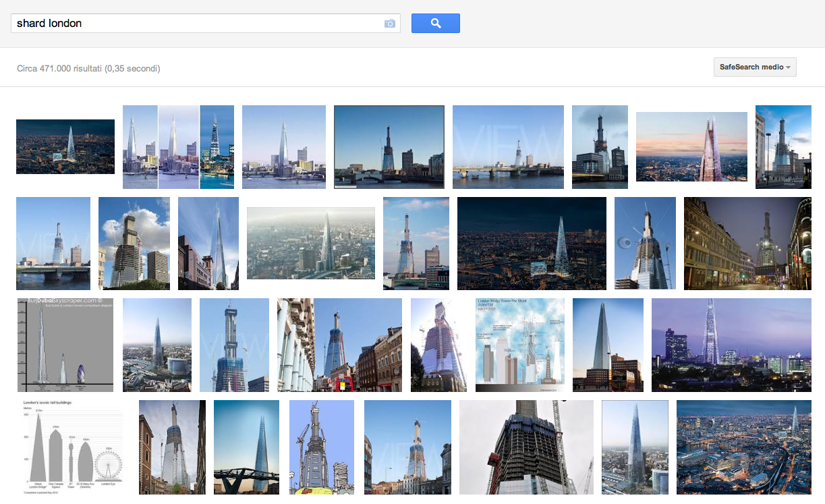Open the first night aerial Shard thumbnail
The image size is (825, 504).
[65, 147]
